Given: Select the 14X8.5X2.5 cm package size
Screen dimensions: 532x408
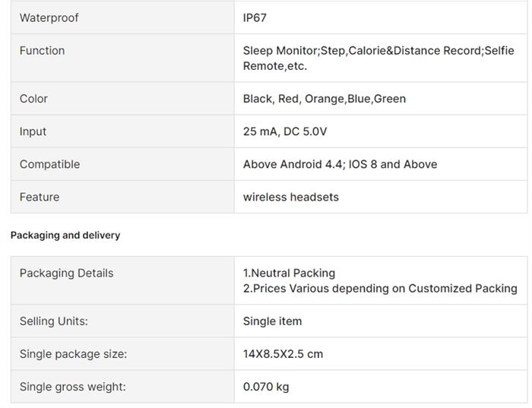Looking at the screenshot, I should click(x=283, y=354).
